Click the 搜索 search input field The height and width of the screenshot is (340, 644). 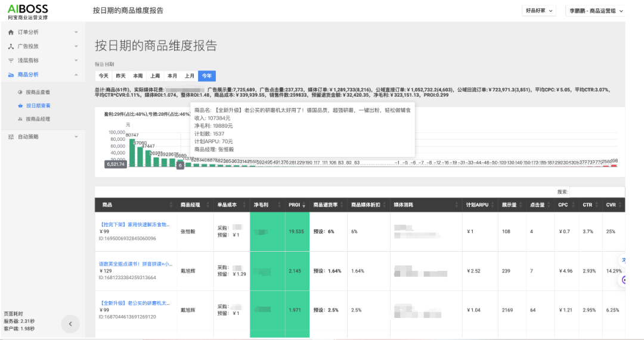[596, 192]
